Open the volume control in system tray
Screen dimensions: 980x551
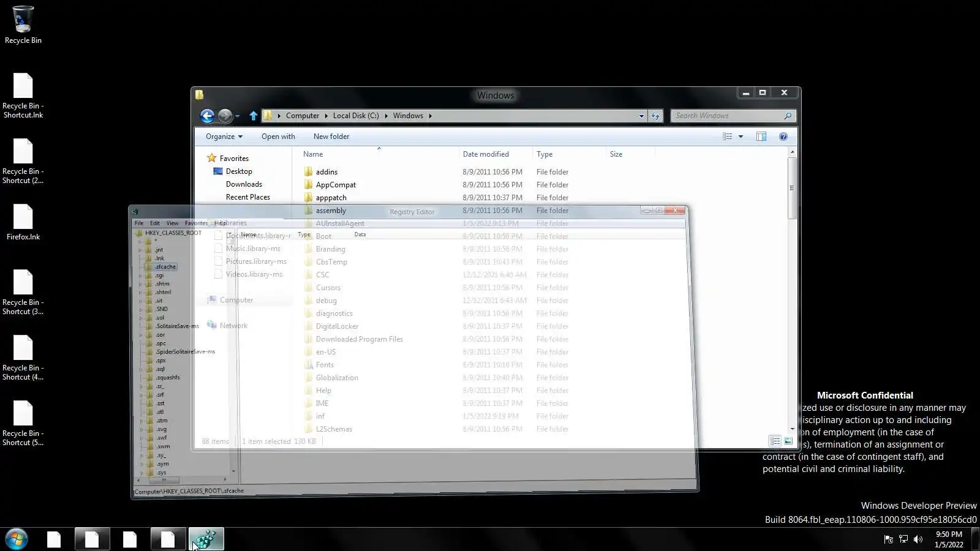point(918,539)
